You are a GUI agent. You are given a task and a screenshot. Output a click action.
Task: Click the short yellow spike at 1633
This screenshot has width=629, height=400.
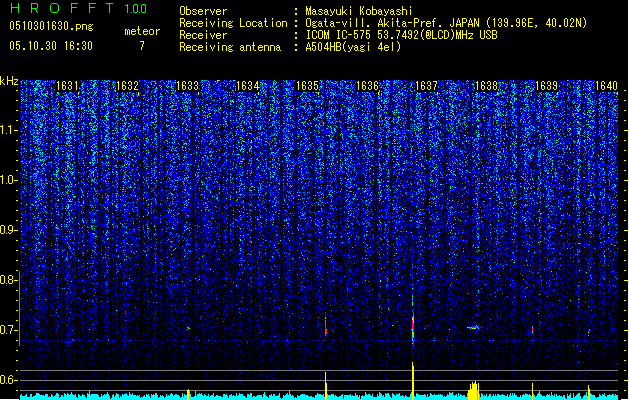click(x=188, y=394)
